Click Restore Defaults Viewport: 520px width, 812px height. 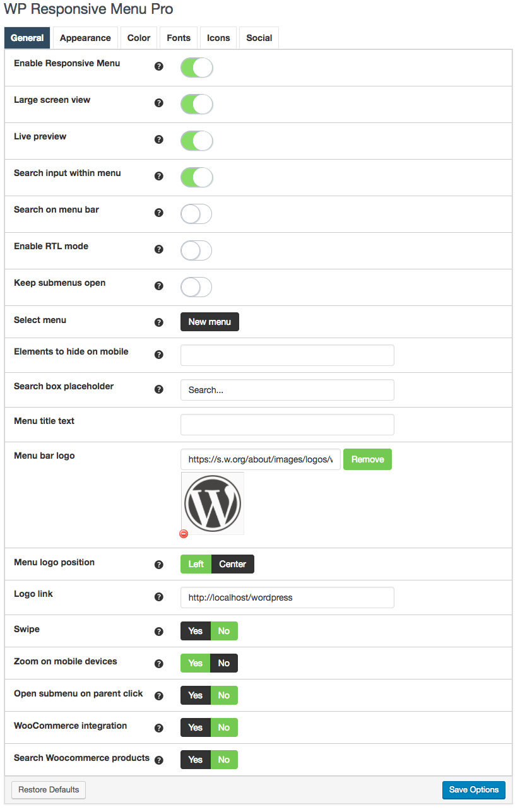pos(48,790)
